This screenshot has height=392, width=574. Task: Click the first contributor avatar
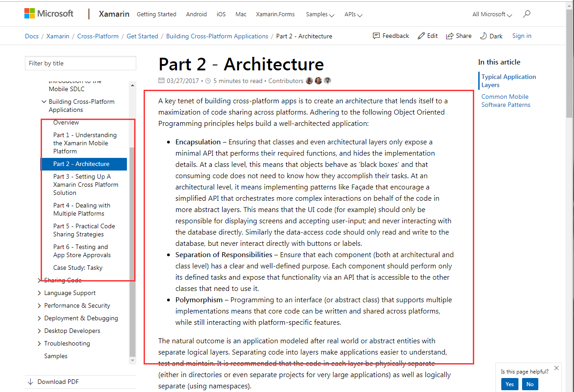[309, 81]
